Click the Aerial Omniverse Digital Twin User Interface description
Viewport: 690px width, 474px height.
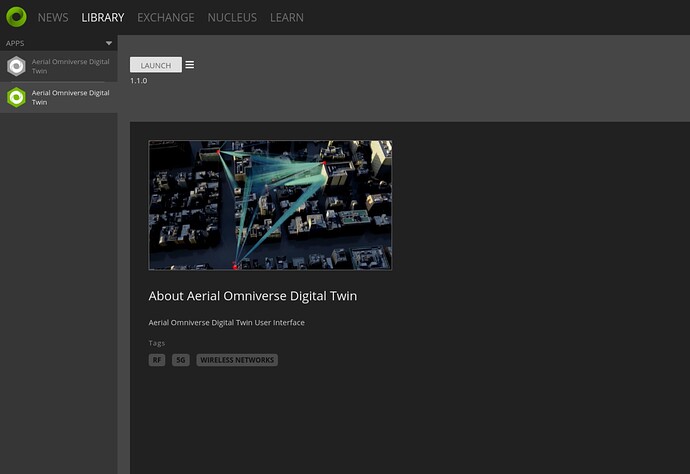pyautogui.click(x=226, y=323)
